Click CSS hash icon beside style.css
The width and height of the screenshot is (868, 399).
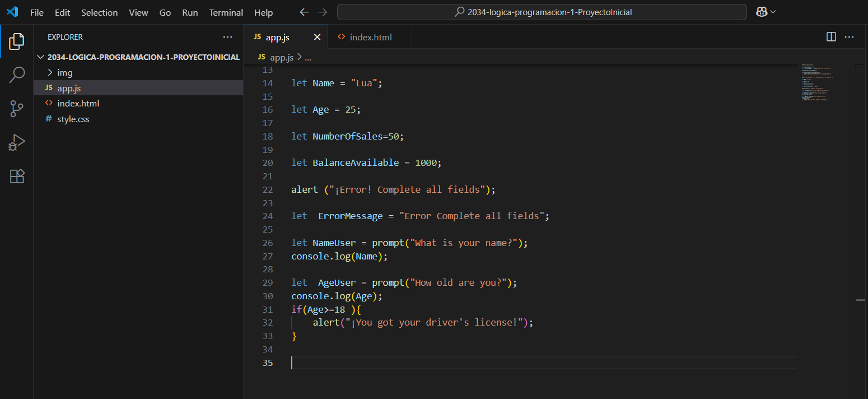click(49, 119)
